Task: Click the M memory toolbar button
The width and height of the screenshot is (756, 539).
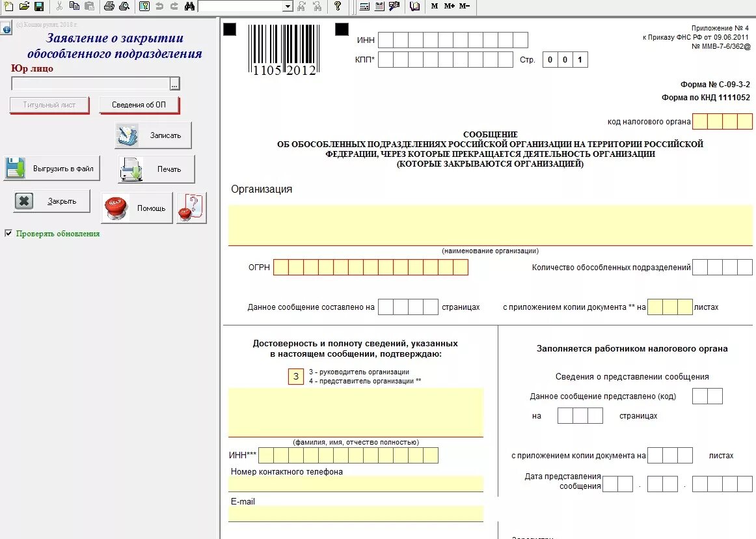Action: pyautogui.click(x=435, y=6)
